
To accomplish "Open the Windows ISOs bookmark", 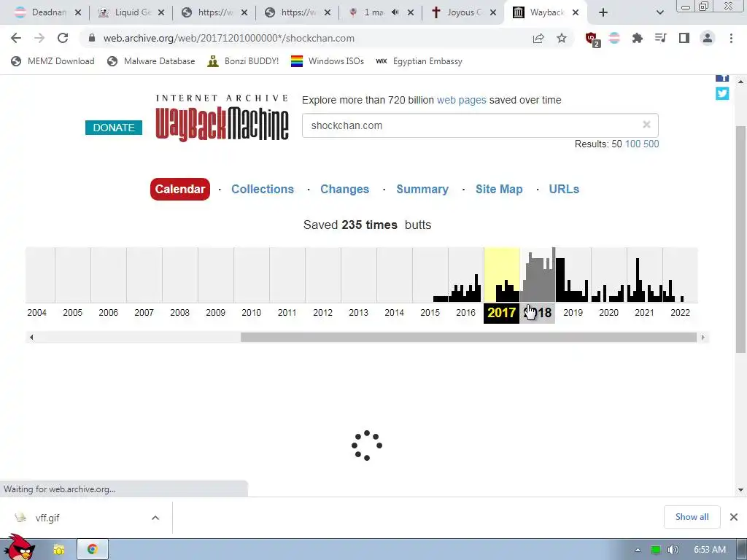I will (x=328, y=61).
